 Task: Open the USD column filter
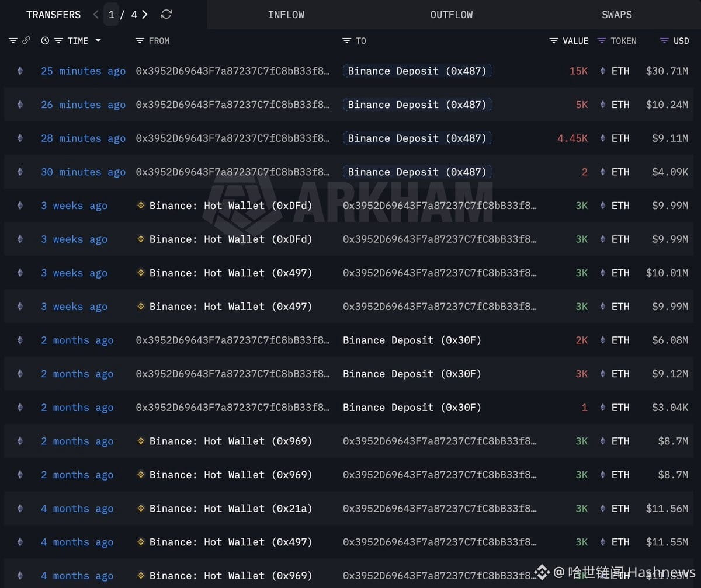[664, 41]
